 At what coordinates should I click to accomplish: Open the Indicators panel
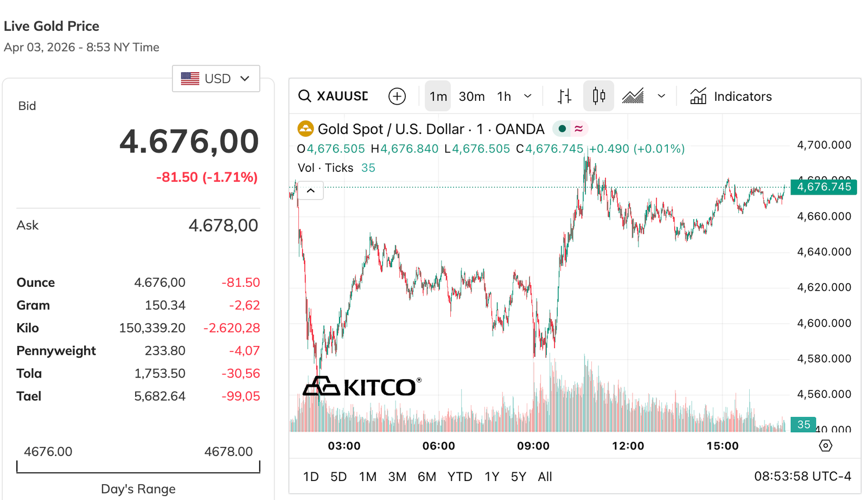731,97
